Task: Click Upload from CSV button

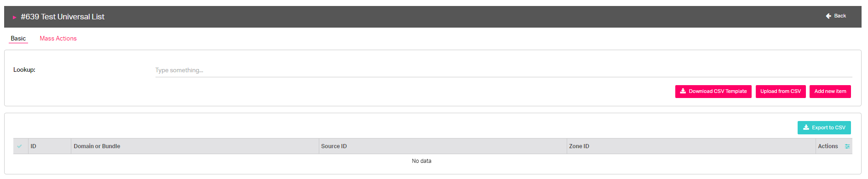Action: point(781,92)
